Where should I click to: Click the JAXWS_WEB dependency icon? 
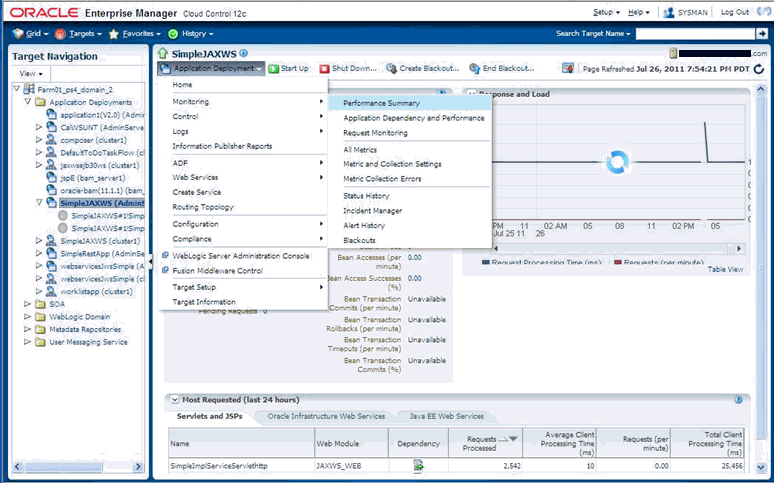(418, 465)
